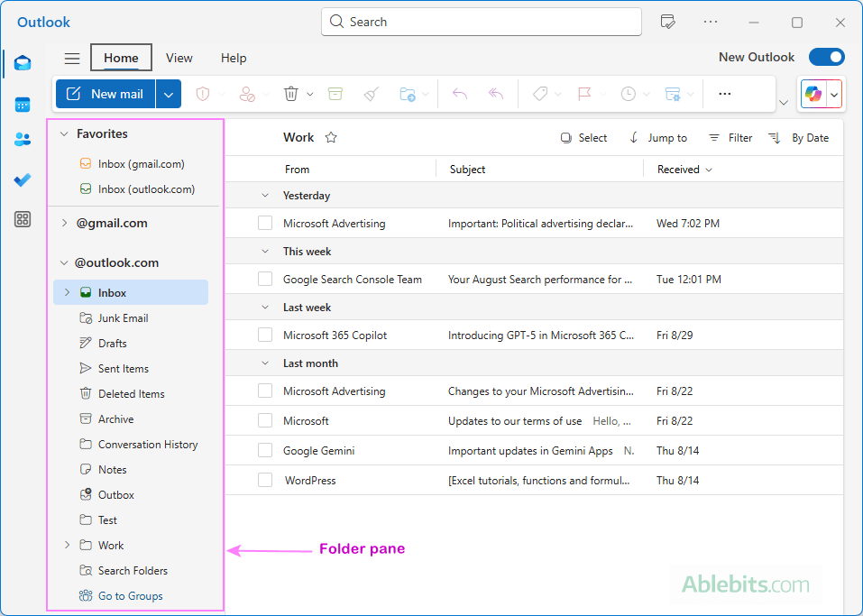Click the Sweep broom icon
This screenshot has width=863, height=616.
pos(372,94)
